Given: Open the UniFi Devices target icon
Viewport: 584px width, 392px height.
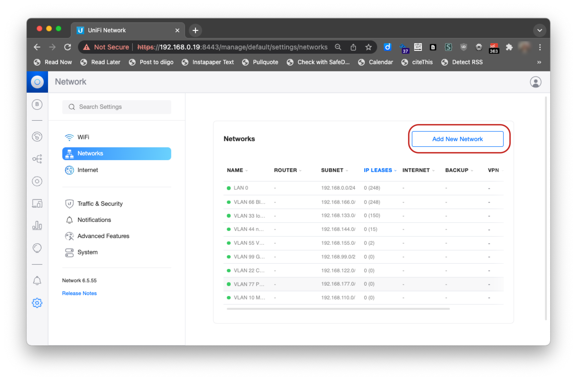Looking at the screenshot, I should pyautogui.click(x=37, y=181).
